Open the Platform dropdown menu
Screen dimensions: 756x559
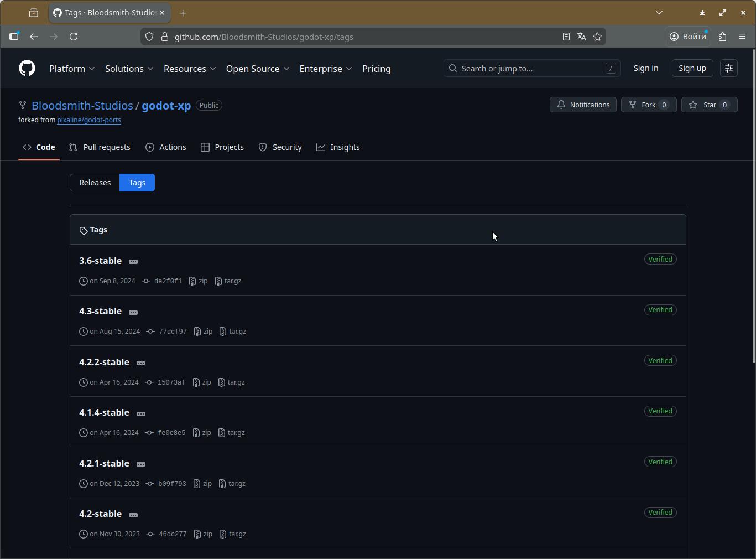coord(72,69)
